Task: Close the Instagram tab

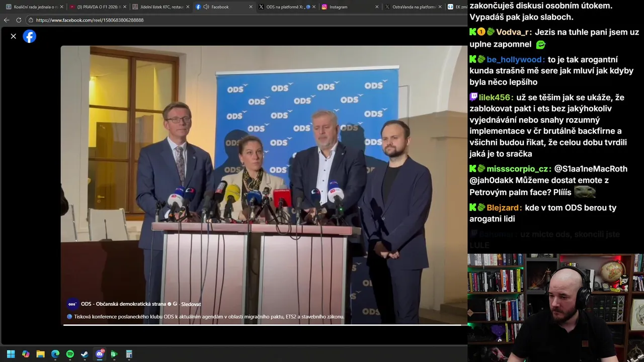Action: [x=377, y=7]
